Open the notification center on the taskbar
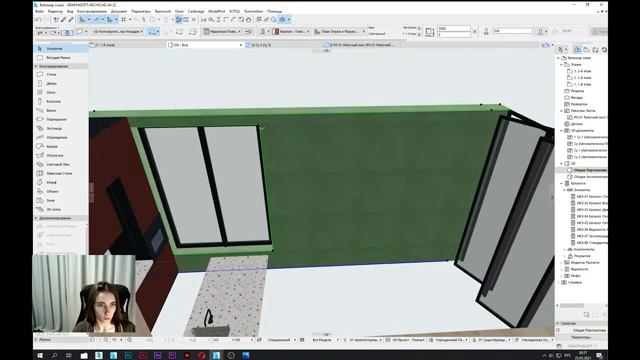This screenshot has height=360, width=640. pos(599,356)
